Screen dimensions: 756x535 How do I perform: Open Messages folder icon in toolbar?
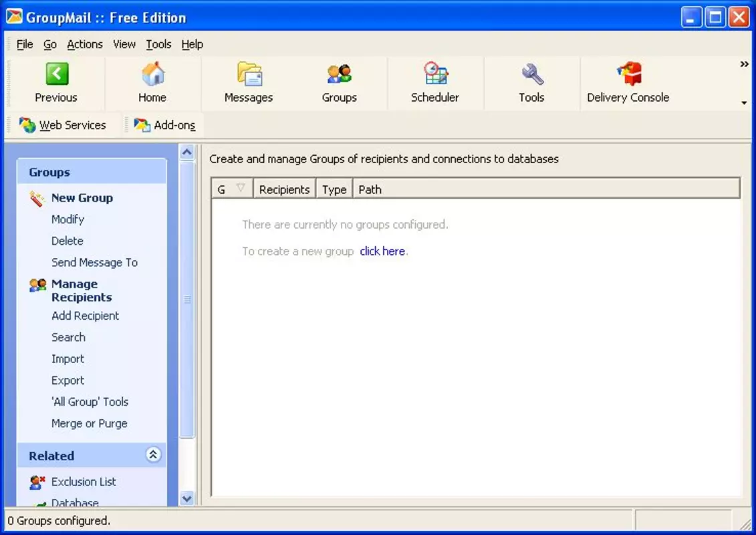249,74
